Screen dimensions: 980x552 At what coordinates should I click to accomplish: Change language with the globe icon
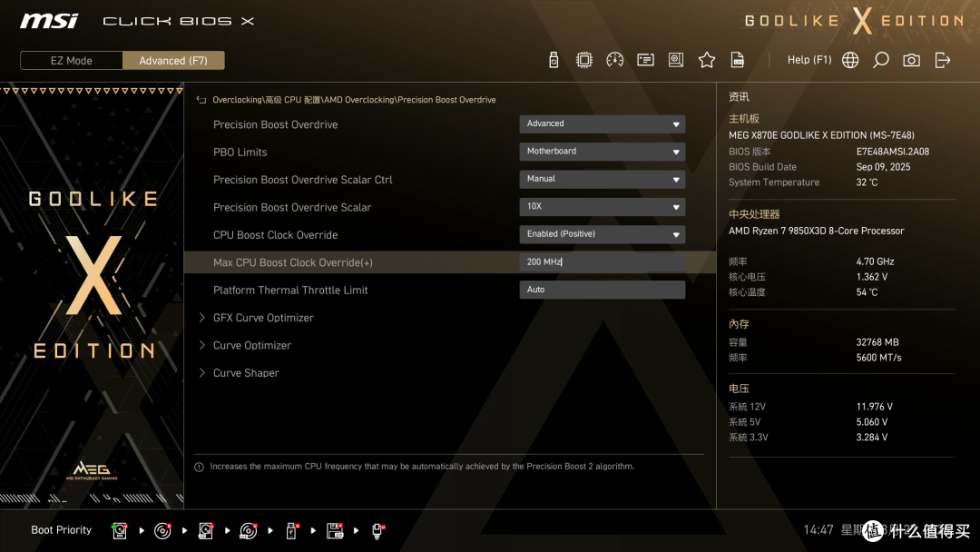tap(850, 60)
